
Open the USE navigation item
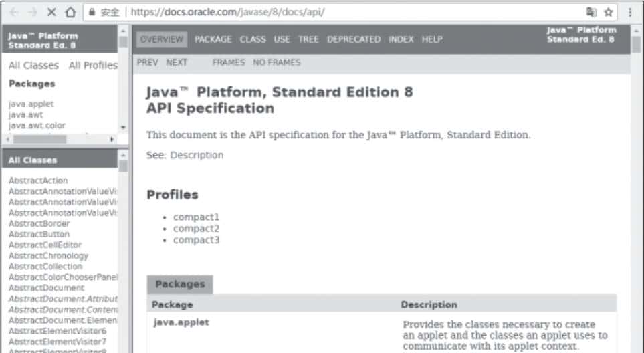click(282, 39)
